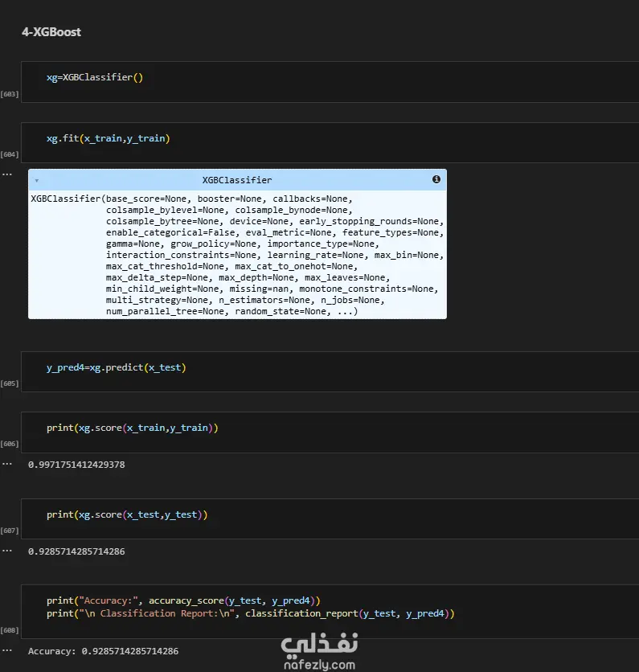Collapse the XGBClassifier output triangle
The height and width of the screenshot is (672, 639).
click(x=37, y=180)
